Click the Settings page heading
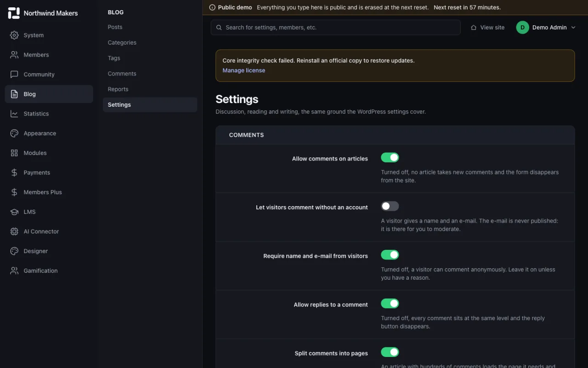588x368 pixels. pyautogui.click(x=237, y=99)
